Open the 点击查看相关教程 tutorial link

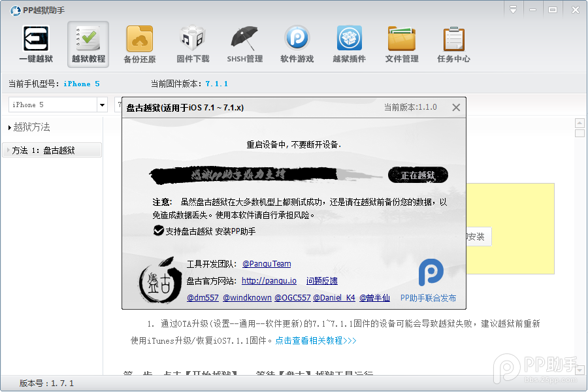314,339
